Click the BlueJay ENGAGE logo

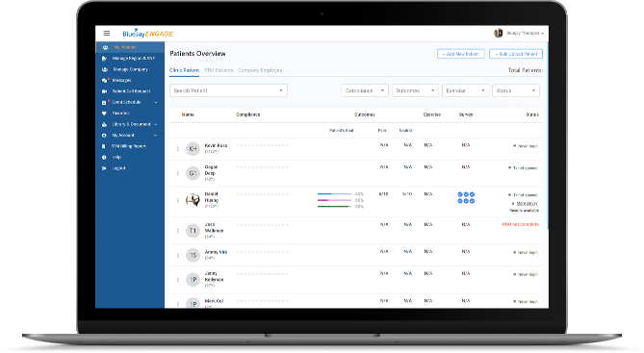[x=148, y=34]
